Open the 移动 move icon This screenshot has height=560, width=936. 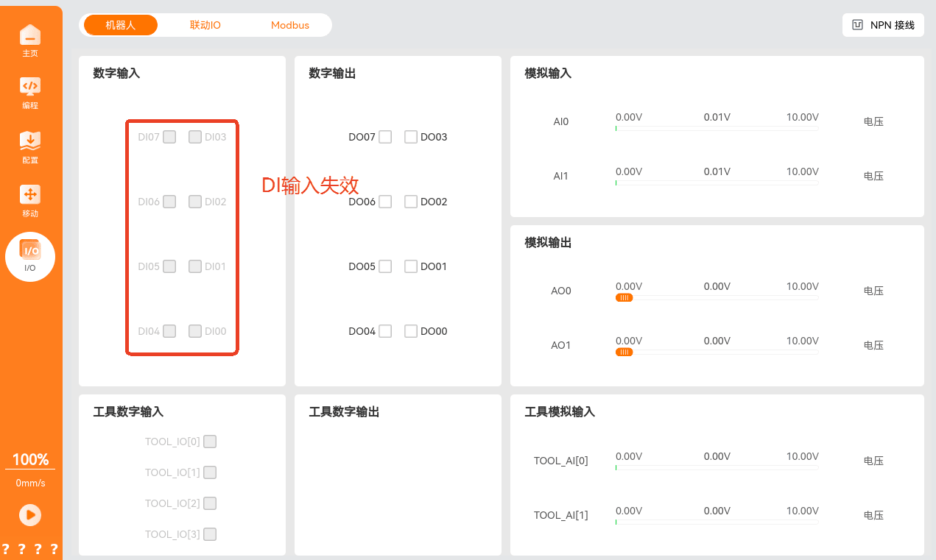point(30,194)
